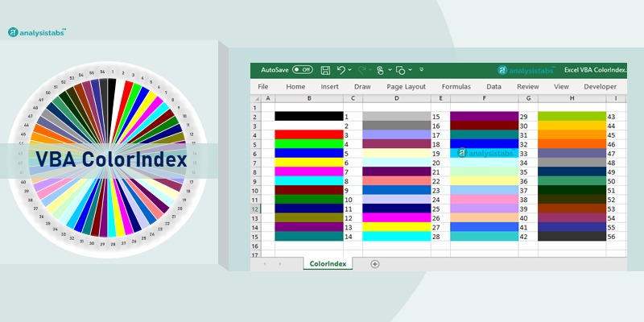Click the olive color cell numbered 12
This screenshot has height=322, width=644.
(x=309, y=217)
